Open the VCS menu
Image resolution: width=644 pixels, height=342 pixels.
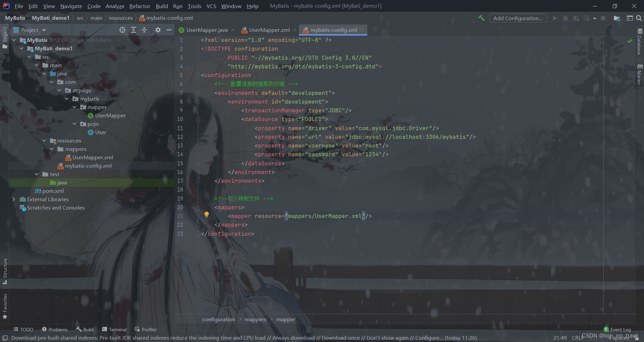211,6
